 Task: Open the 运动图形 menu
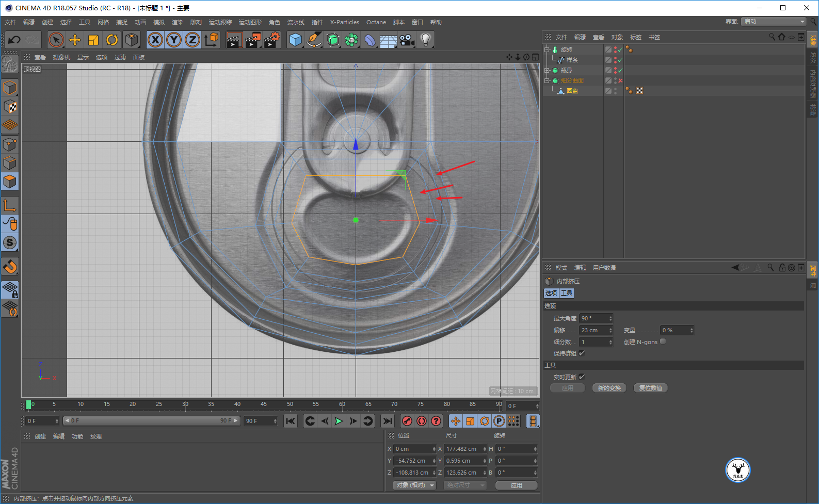[x=250, y=22]
